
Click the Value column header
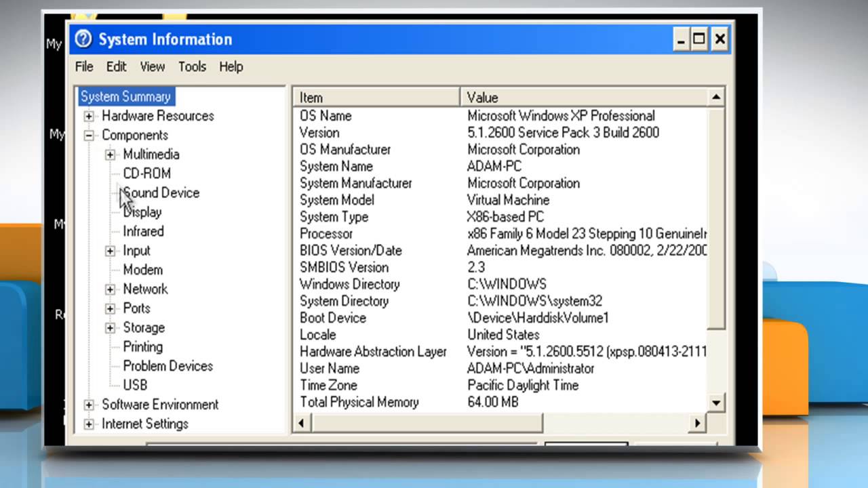click(x=584, y=98)
